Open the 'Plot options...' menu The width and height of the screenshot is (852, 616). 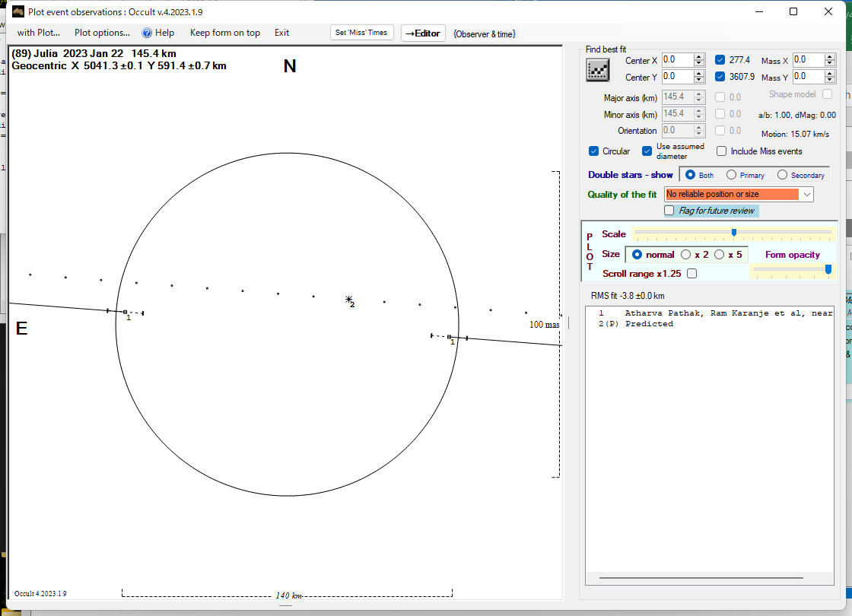(102, 33)
